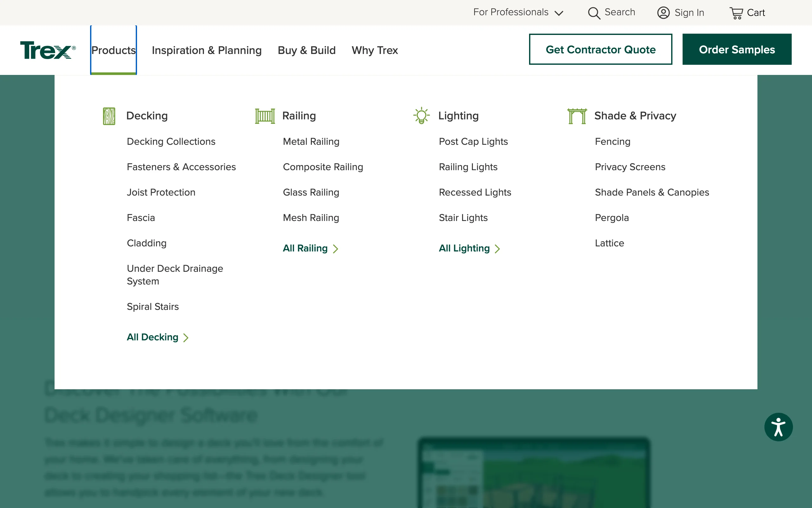Go to Shade Panels & Canopies
The image size is (812, 508).
pyautogui.click(x=652, y=192)
